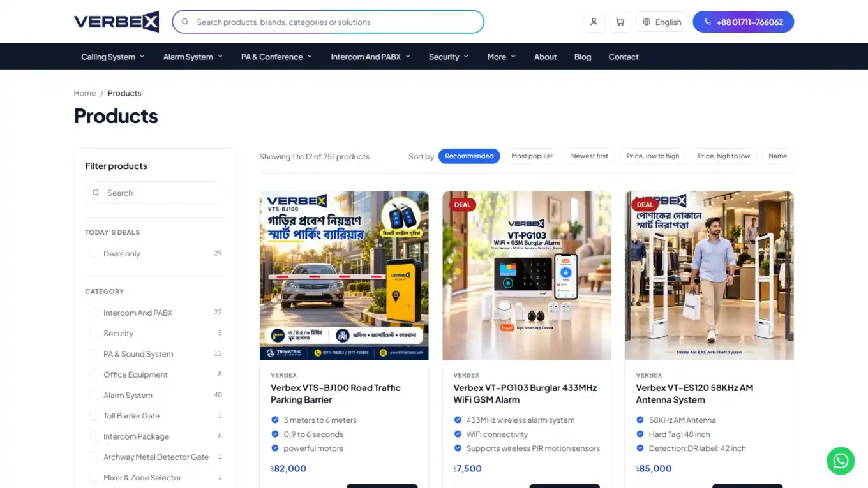
Task: Sort products by Name
Action: [x=777, y=156]
